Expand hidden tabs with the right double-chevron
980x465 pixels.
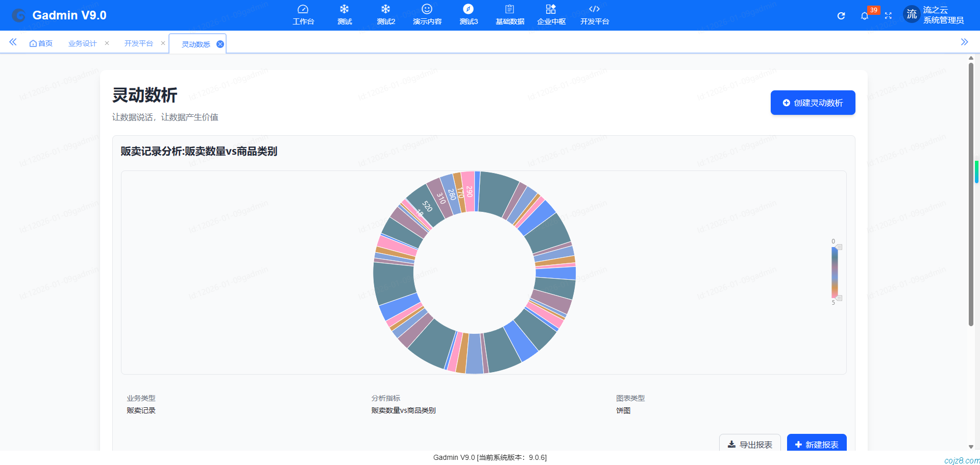coord(965,42)
